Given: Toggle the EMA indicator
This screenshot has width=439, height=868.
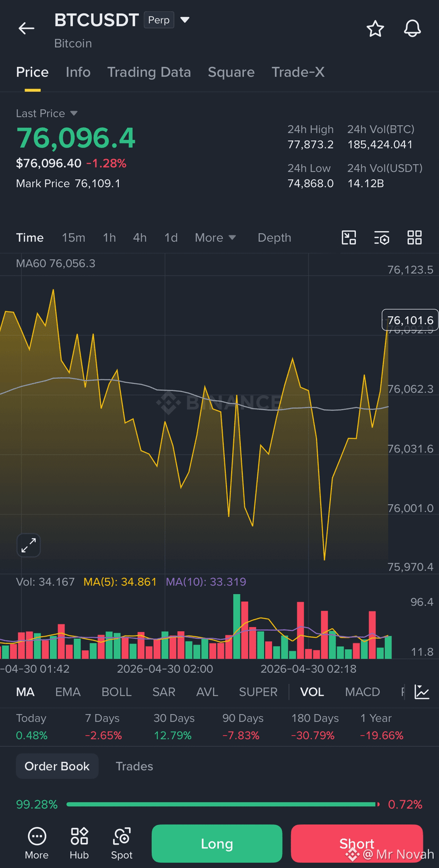Looking at the screenshot, I should (x=68, y=692).
